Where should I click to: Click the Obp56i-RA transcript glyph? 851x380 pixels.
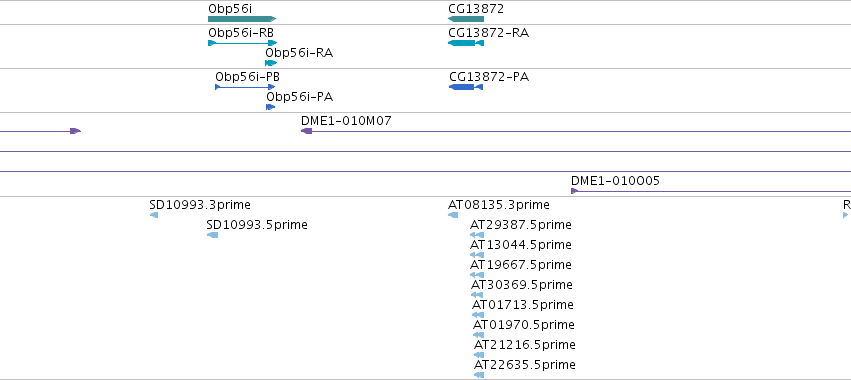271,63
